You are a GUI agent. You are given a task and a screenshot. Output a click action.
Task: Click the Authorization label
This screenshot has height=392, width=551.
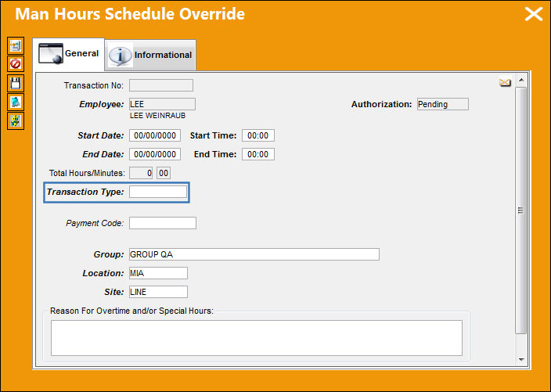[381, 104]
